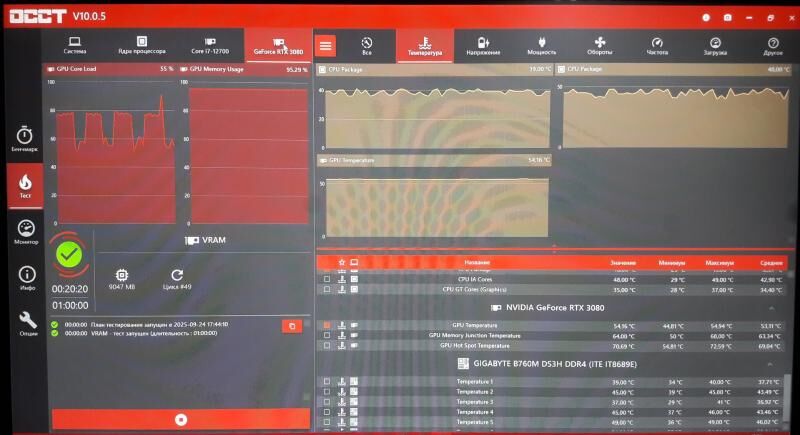
Task: Collapse the NVIDIA GeForce RTX 3080 group
Action: pyautogui.click(x=771, y=308)
